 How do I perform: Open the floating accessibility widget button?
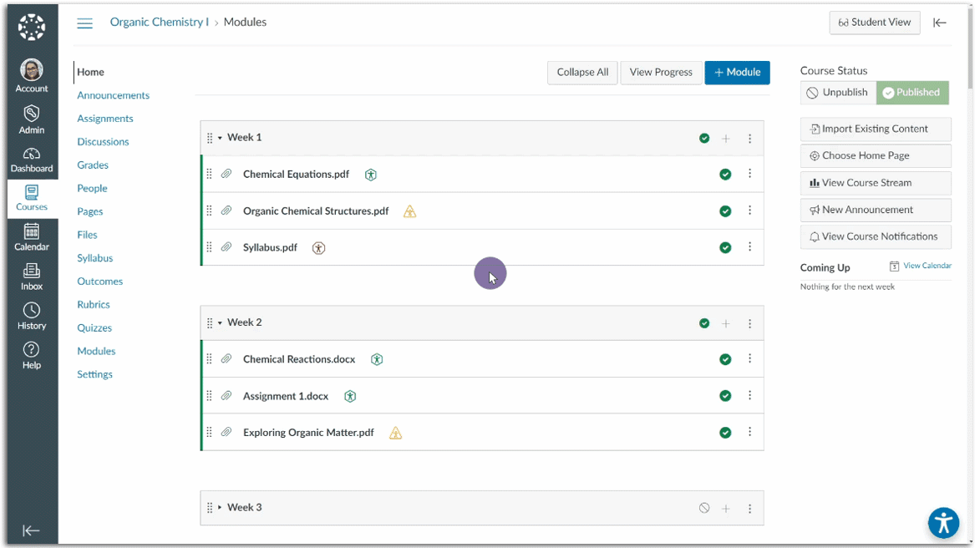tap(943, 524)
